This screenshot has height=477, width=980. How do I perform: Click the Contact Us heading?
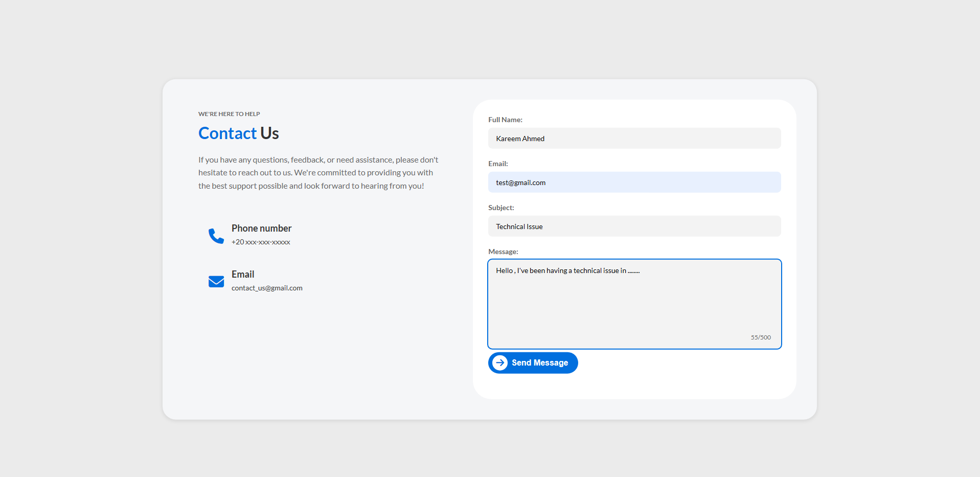pyautogui.click(x=238, y=133)
